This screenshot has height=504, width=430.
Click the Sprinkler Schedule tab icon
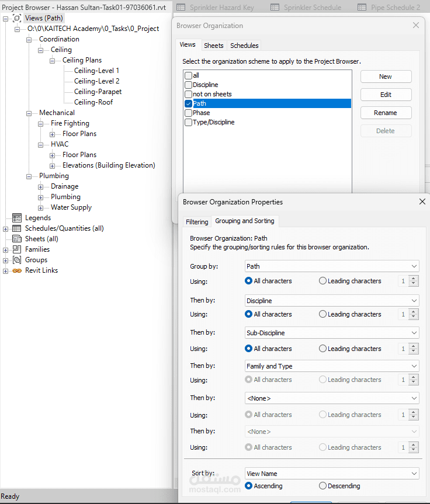click(275, 8)
